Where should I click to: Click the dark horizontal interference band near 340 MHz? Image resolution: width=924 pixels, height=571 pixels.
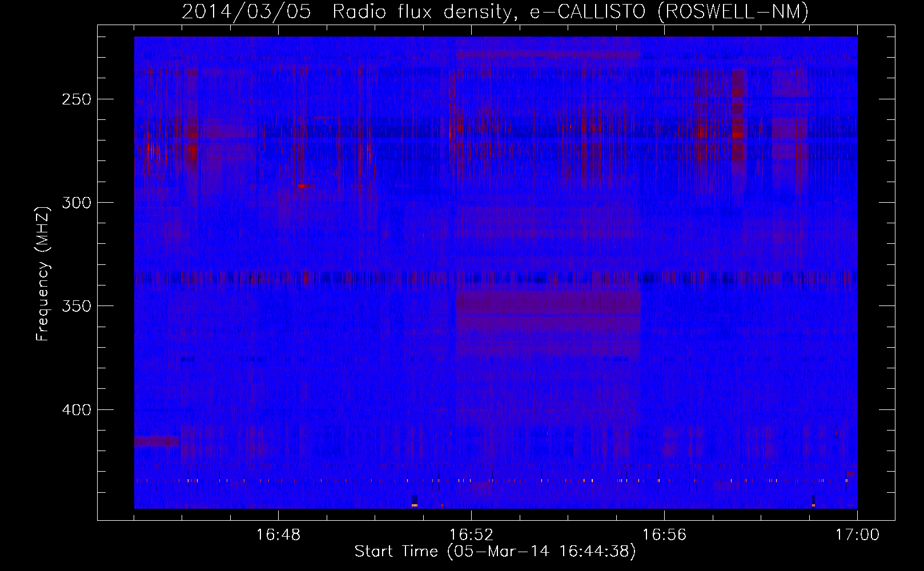(x=496, y=278)
